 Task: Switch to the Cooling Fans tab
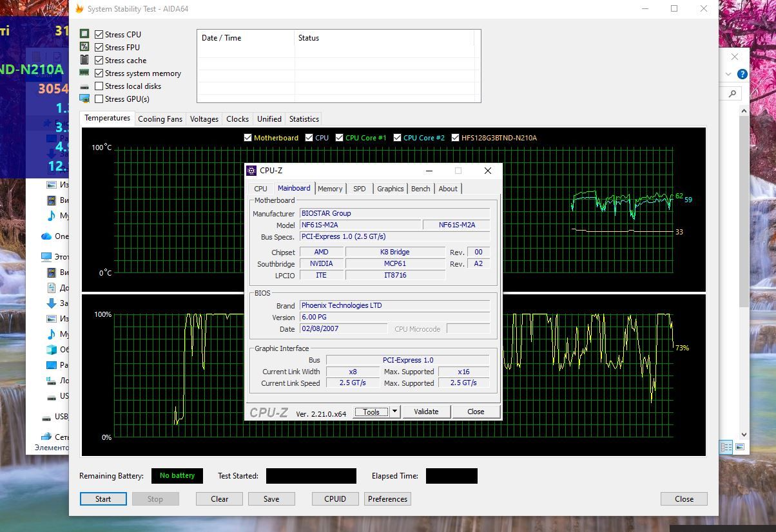(x=160, y=119)
